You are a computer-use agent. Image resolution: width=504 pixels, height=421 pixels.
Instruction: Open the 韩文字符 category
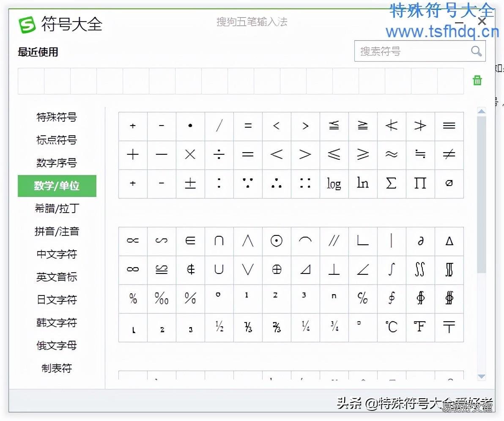point(57,323)
